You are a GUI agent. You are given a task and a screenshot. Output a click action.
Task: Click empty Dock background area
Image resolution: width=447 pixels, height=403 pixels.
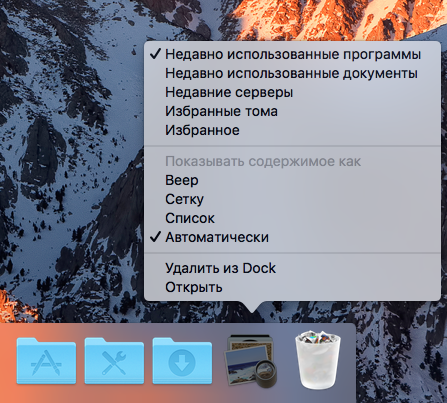coord(348,363)
